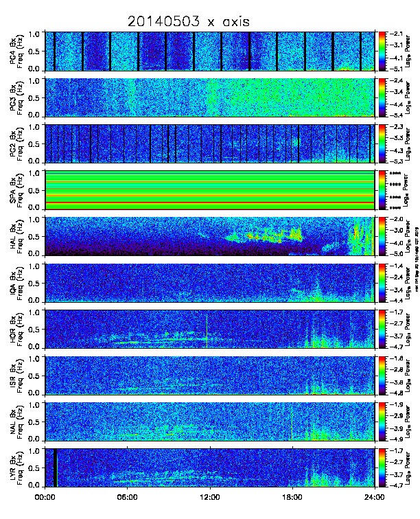Click the HAL color bar

point(382,236)
